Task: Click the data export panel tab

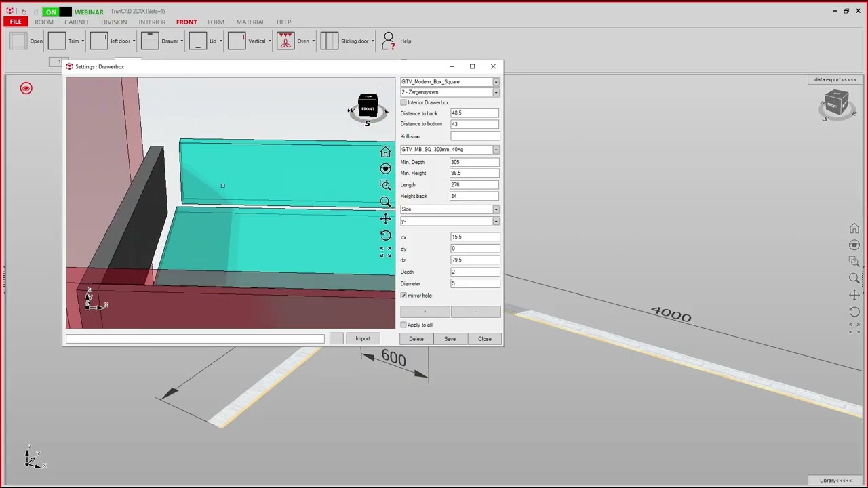Action: pos(836,79)
